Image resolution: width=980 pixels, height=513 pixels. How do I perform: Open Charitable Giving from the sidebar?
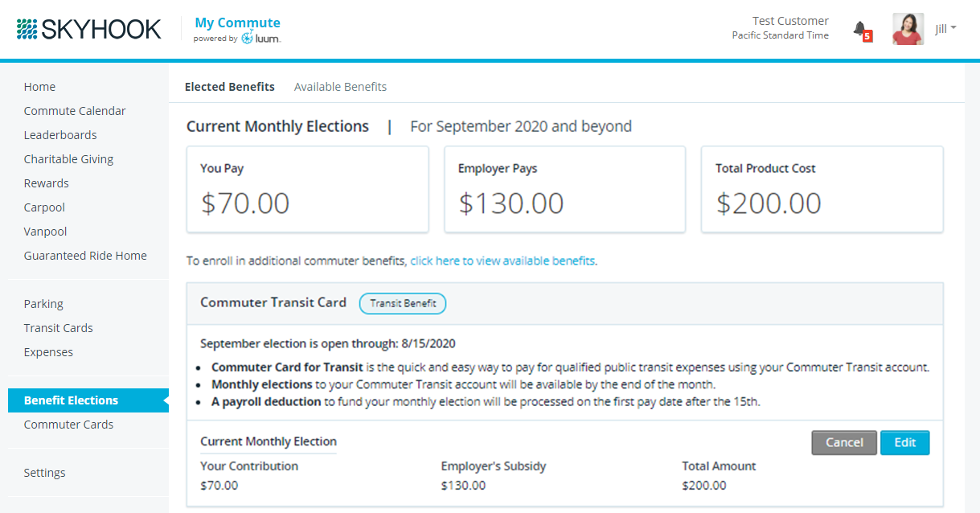point(68,159)
